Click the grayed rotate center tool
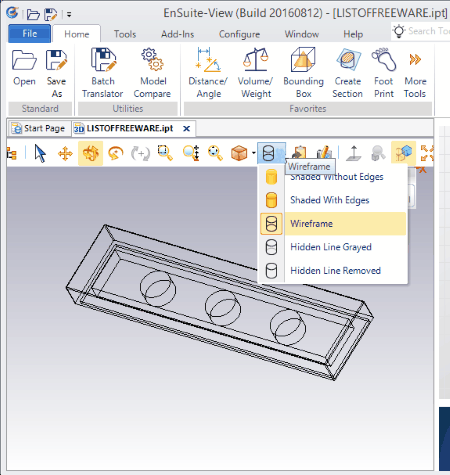The image size is (450, 475). [x=140, y=154]
